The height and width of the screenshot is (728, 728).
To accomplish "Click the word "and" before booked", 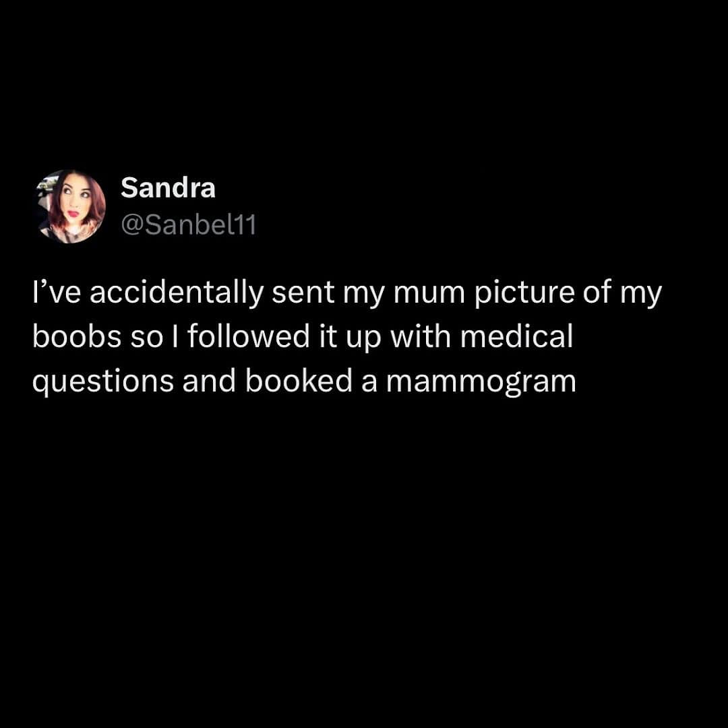I will point(209,381).
